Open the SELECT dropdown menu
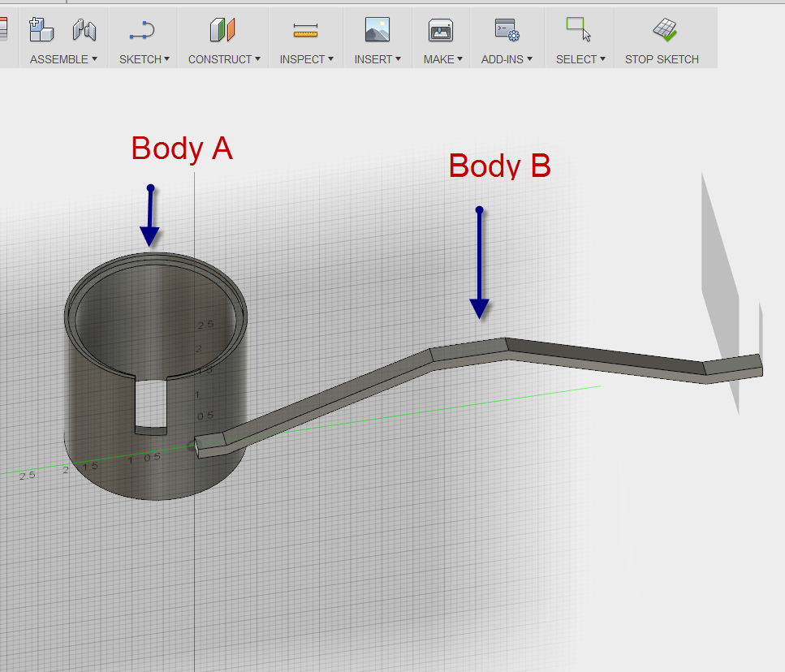 (x=580, y=59)
